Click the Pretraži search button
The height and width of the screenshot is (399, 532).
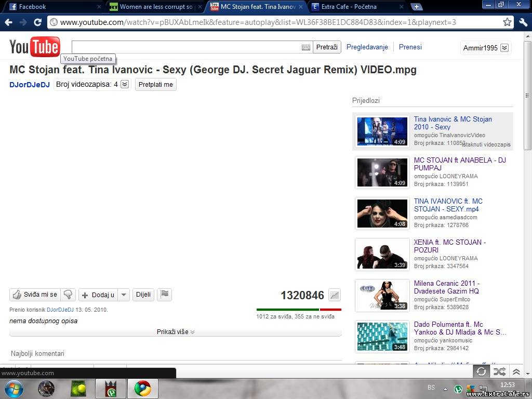(x=327, y=47)
